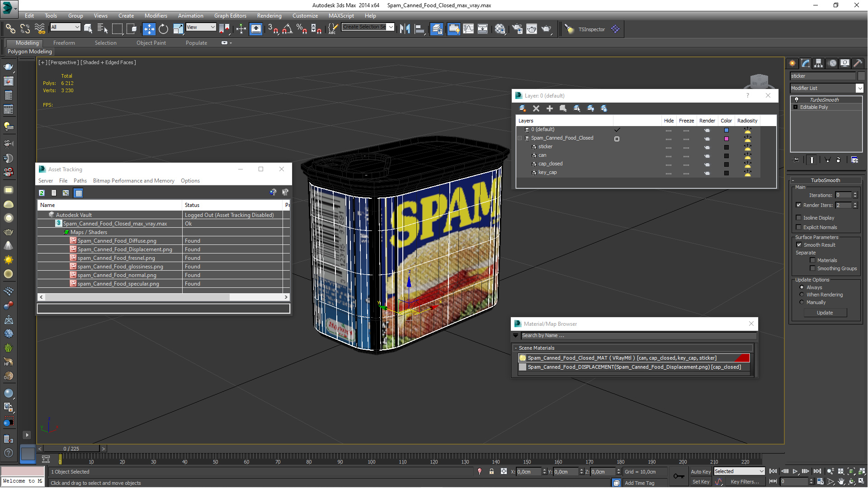
Task: Open the Modify command panel tab
Action: (x=805, y=63)
